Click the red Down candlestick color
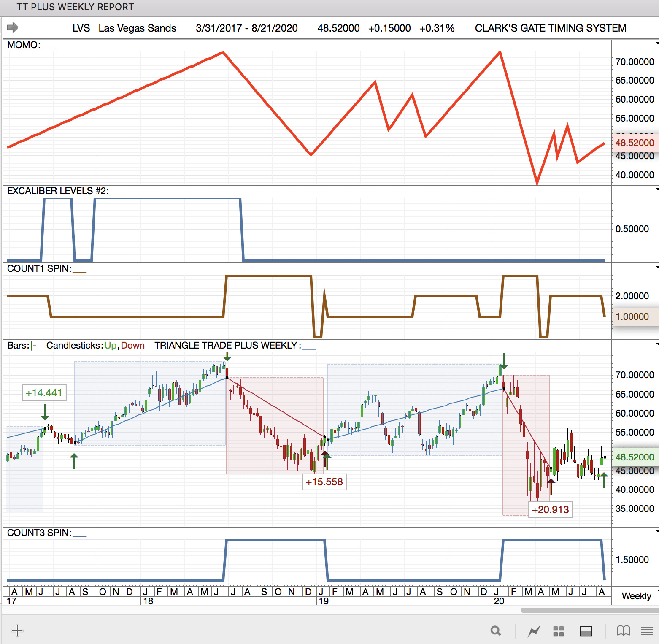Image resolution: width=659 pixels, height=644 pixels. 133,346
